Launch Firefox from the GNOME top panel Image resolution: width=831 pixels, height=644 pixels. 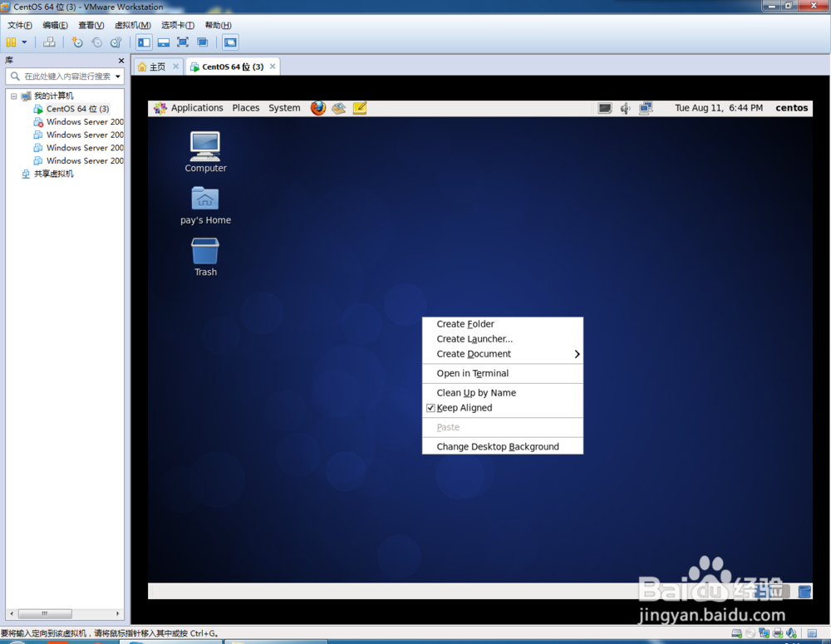tap(317, 108)
